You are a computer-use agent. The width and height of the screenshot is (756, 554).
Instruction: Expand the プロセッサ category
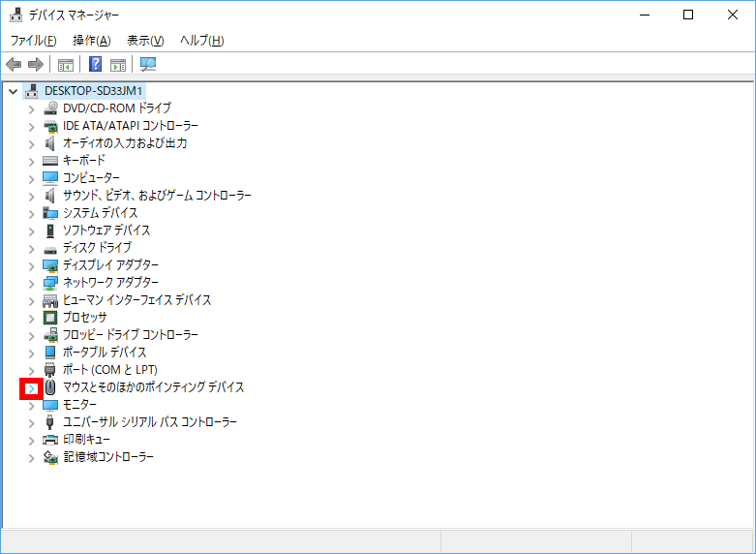tap(31, 319)
